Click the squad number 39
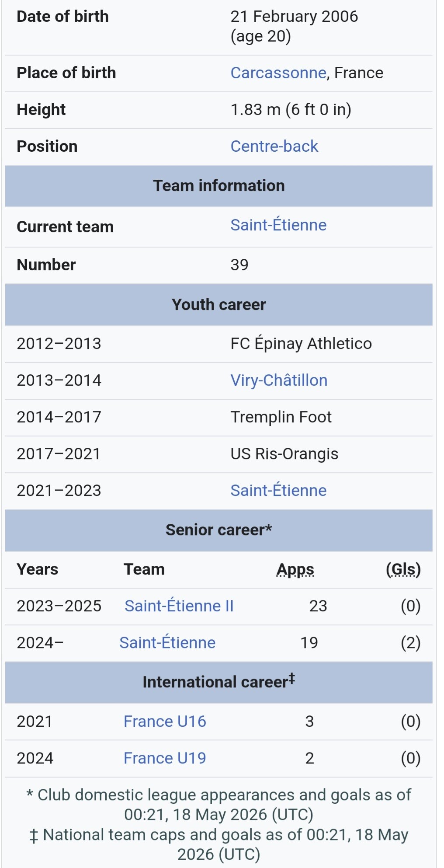 [239, 265]
